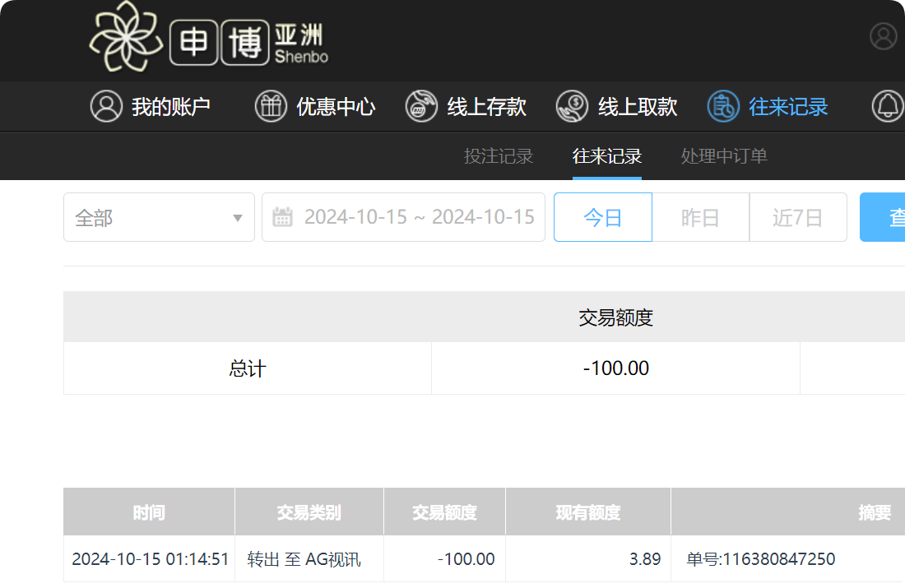This screenshot has width=905, height=588.
Task: Click the Shenbo 申博亚洲 logo
Action: [210, 40]
